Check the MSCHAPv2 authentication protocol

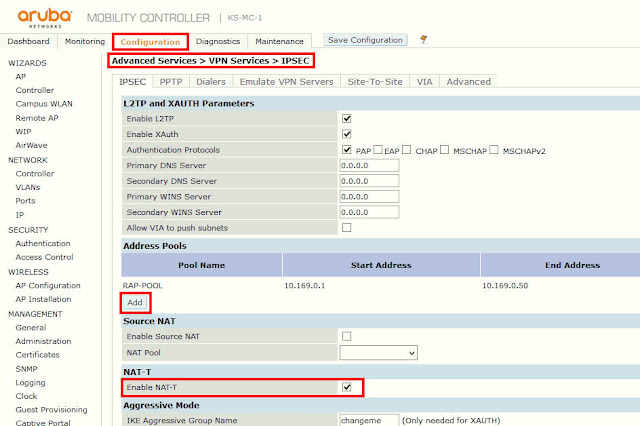[494, 150]
